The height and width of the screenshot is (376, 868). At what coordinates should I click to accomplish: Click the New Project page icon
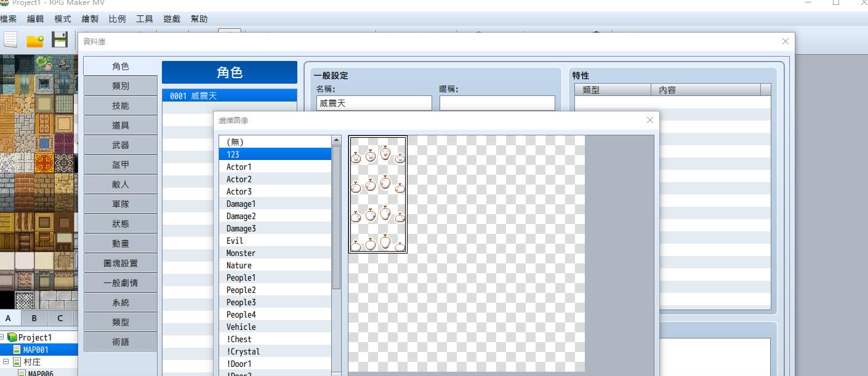(x=10, y=40)
